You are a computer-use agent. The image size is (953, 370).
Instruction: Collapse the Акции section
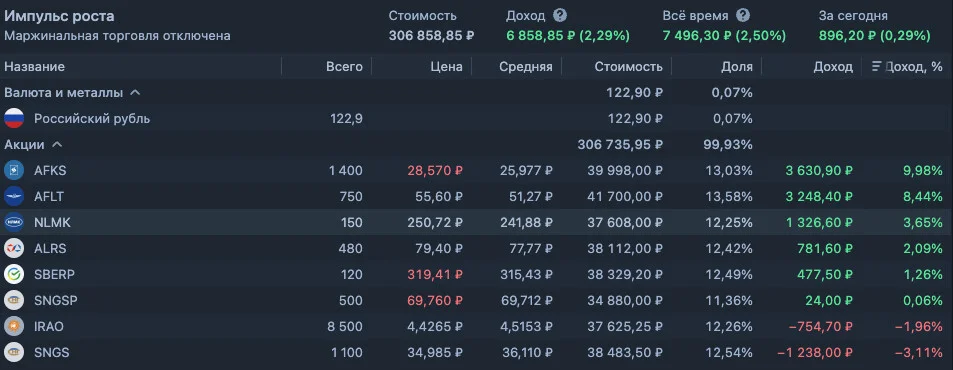coord(57,145)
